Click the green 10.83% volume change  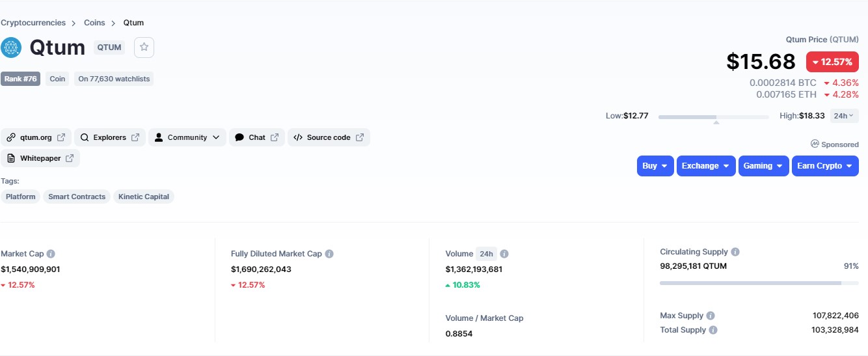click(x=462, y=285)
